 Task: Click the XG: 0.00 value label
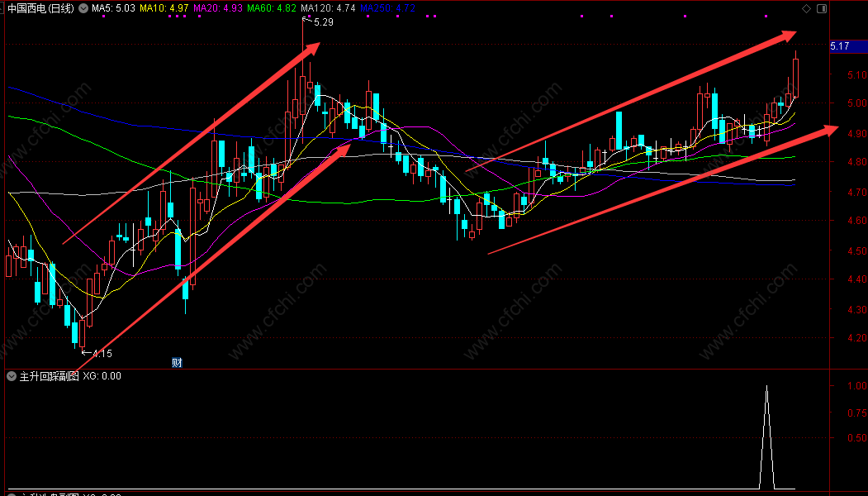pos(102,376)
